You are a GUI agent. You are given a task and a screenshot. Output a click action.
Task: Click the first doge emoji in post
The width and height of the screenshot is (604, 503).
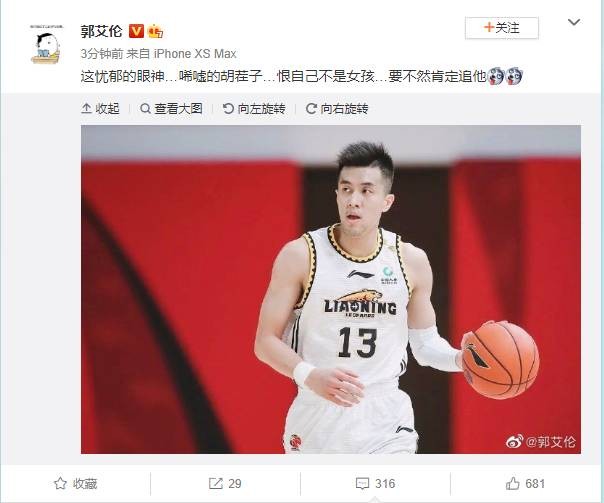coord(496,76)
